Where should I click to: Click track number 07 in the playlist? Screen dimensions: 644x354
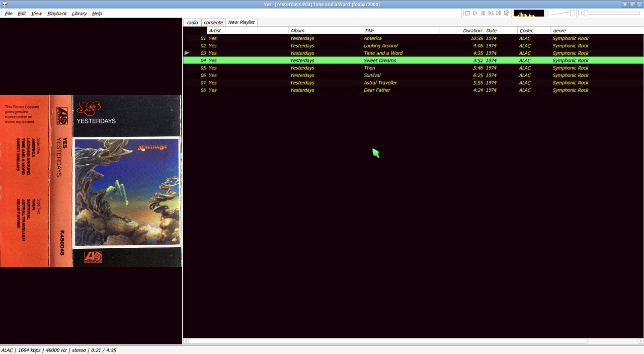pyautogui.click(x=203, y=83)
